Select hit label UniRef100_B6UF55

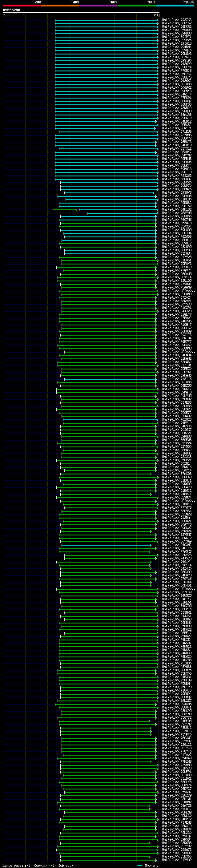click(177, 104)
